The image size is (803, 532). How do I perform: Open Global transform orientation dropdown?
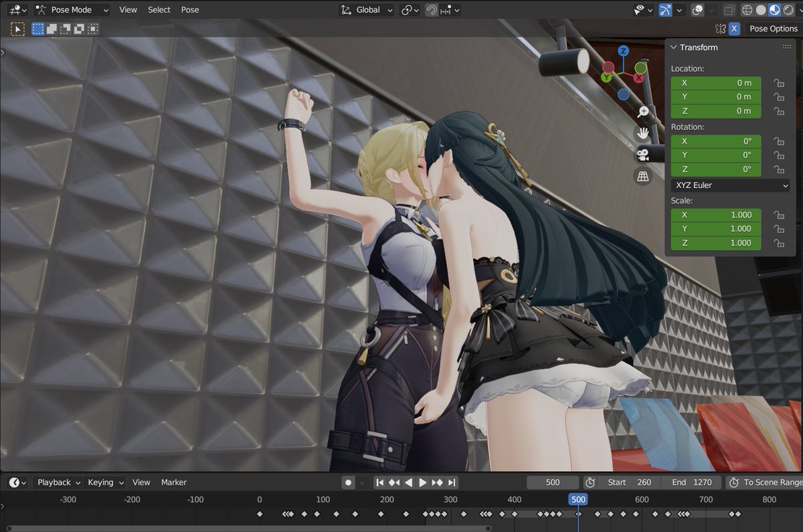(366, 10)
